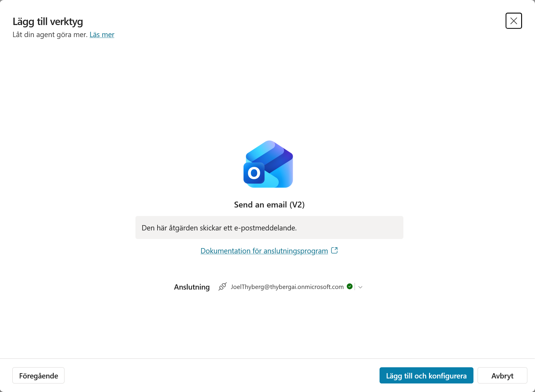Viewport: 535px width, 392px height.
Task: Open the Läs mer link
Action: [x=102, y=35]
